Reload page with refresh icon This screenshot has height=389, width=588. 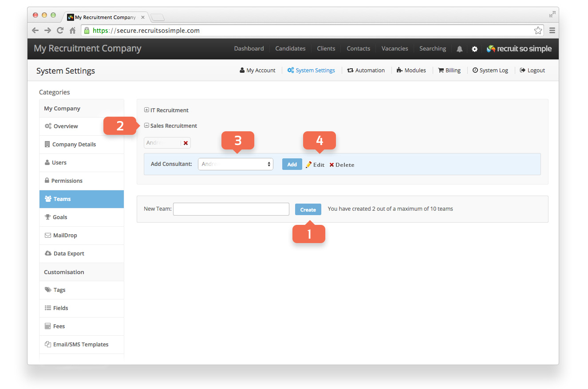tap(60, 31)
